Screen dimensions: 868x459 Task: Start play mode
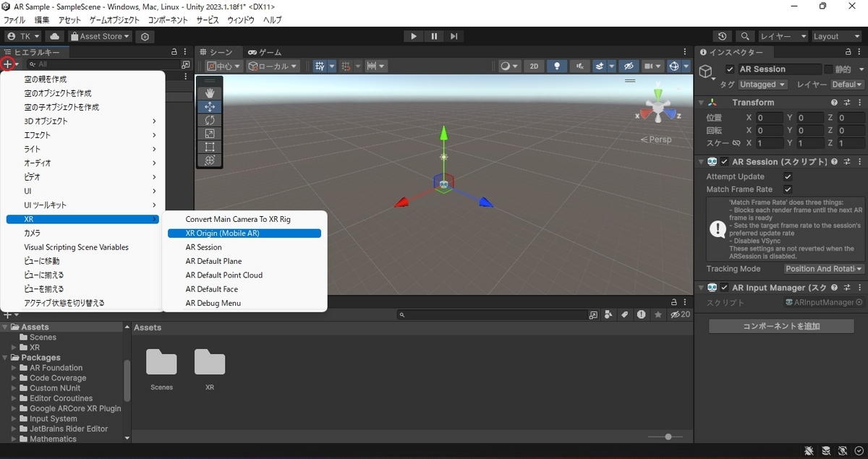point(413,36)
